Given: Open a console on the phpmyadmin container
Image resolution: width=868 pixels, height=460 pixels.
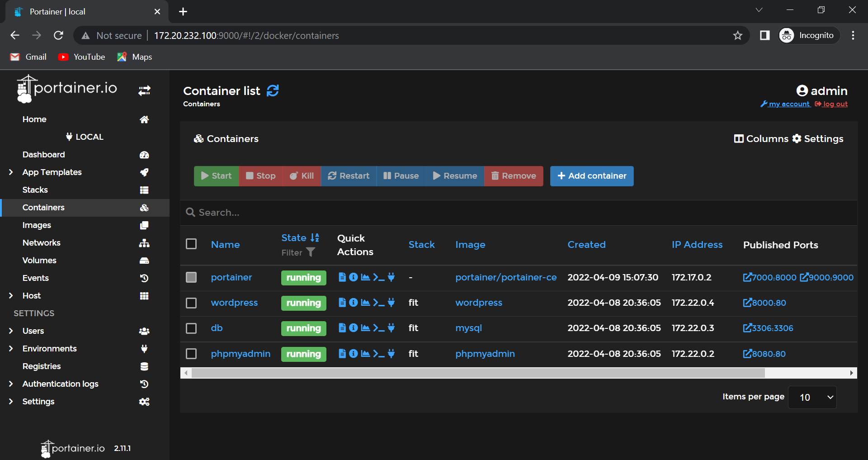Looking at the screenshot, I should click(378, 354).
